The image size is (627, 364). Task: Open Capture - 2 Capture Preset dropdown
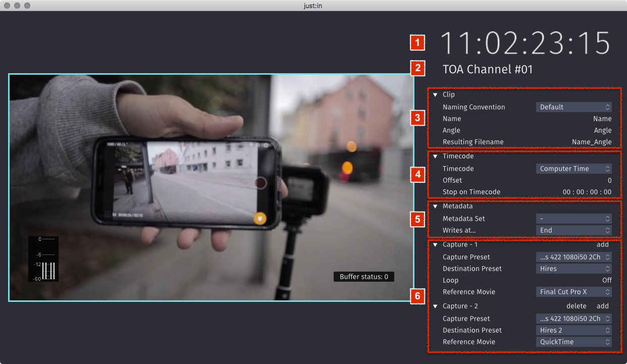573,319
